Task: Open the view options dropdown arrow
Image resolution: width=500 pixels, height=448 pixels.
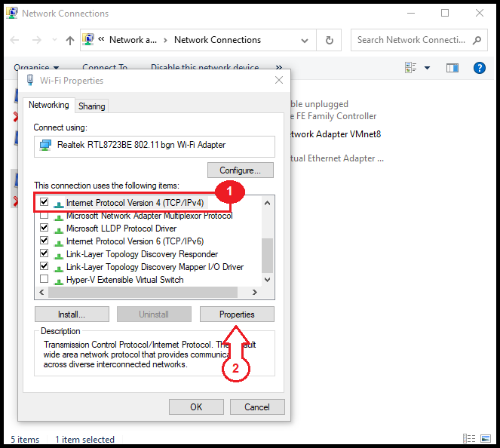Action: (x=428, y=68)
